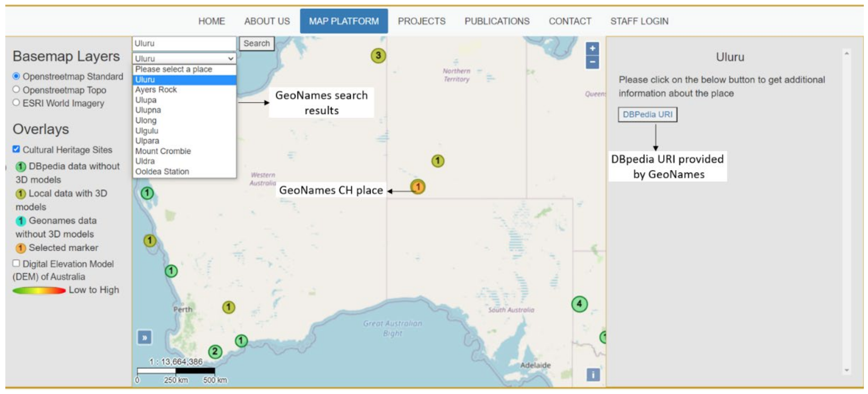Click the green cluster marker labeled 4
The height and width of the screenshot is (394, 868).
pos(579,304)
